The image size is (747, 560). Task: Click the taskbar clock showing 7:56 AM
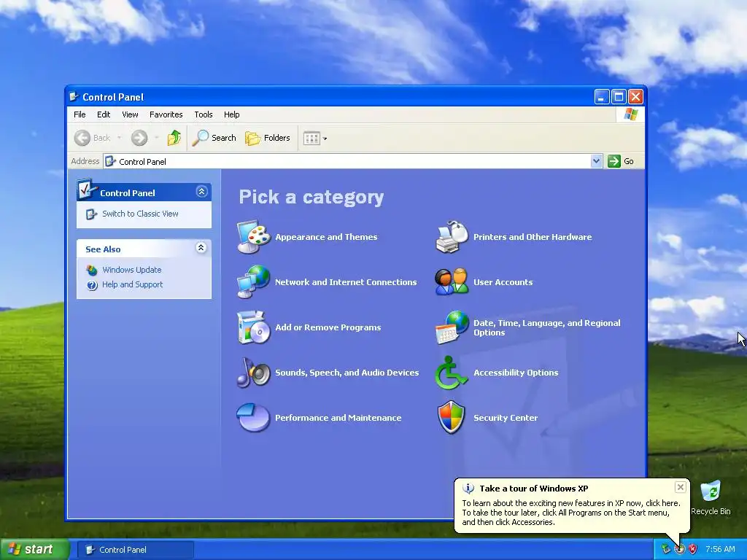coord(720,549)
